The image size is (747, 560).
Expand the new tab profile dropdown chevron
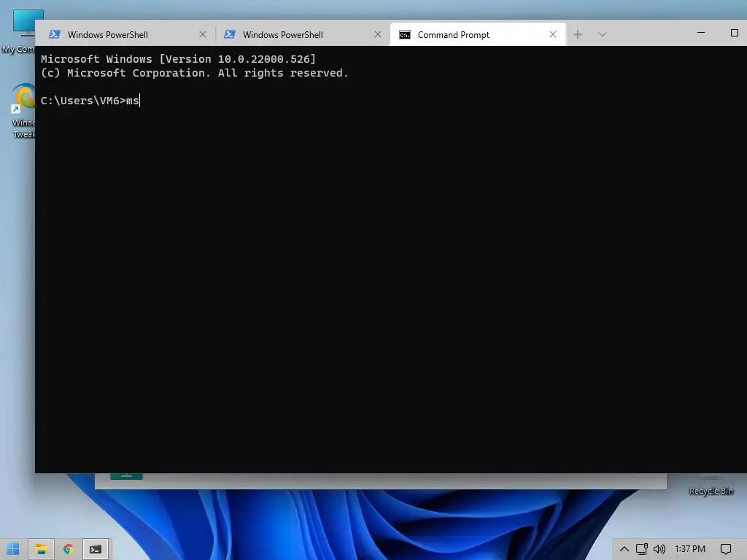coord(602,34)
